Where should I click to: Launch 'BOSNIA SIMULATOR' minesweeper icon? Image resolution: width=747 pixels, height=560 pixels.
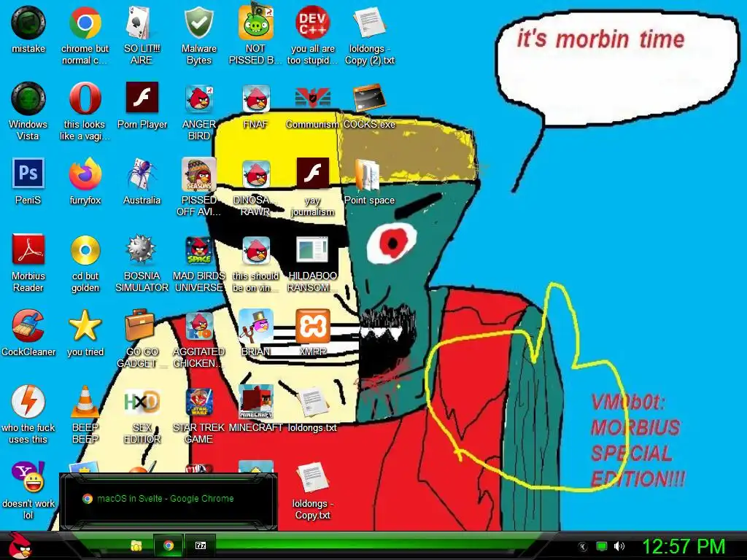(x=142, y=250)
